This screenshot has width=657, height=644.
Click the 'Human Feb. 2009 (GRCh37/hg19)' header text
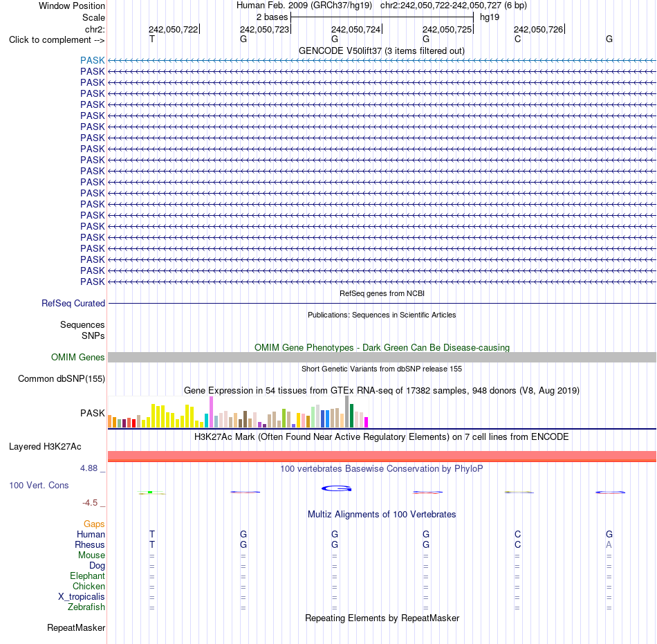(304, 6)
